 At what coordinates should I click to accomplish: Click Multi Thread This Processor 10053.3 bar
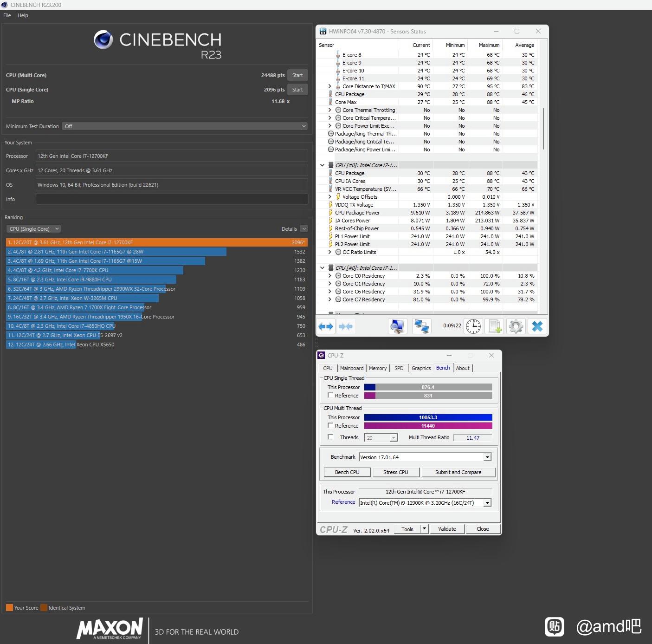[428, 417]
